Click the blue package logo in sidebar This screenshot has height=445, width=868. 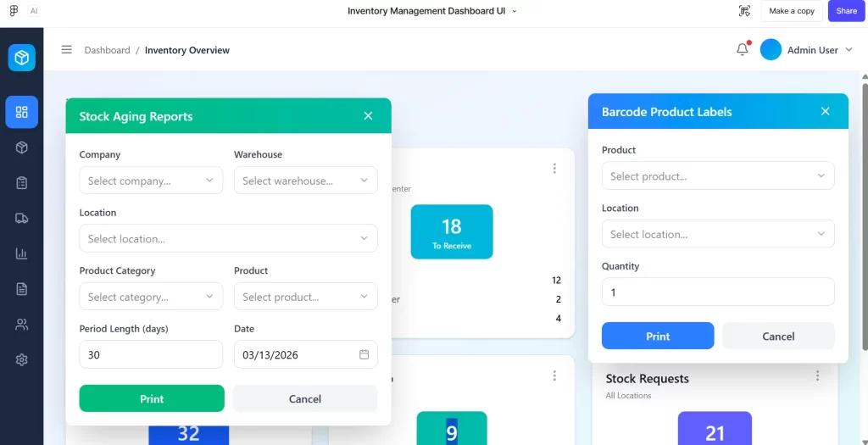(21, 58)
